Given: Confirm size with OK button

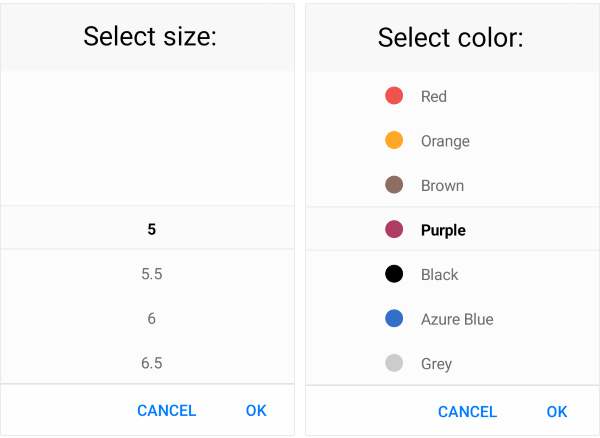Looking at the screenshot, I should (x=256, y=410).
